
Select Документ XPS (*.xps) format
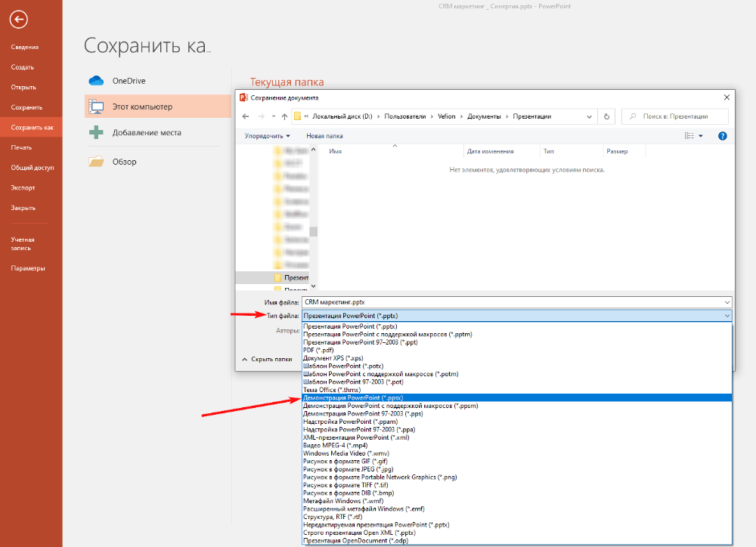point(517,358)
